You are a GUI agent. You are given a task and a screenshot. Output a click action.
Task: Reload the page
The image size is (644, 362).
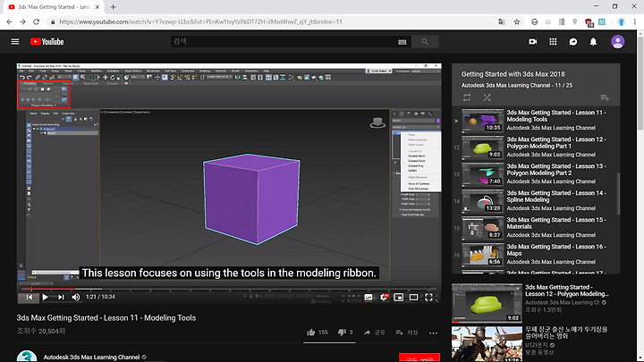pyautogui.click(x=36, y=21)
